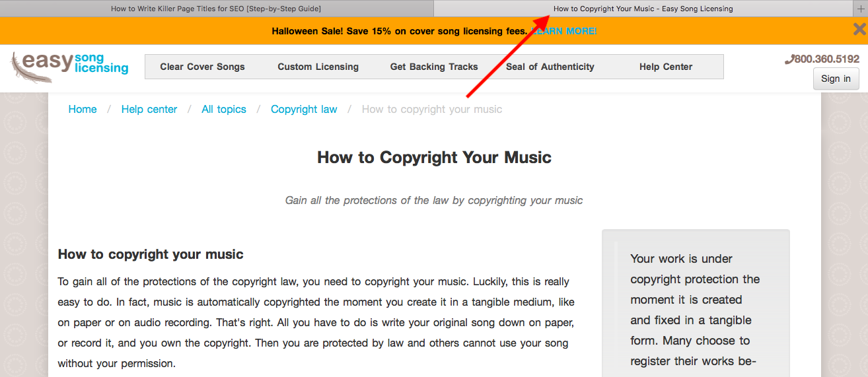Navigate to All topics breadcrumb

pos(224,110)
